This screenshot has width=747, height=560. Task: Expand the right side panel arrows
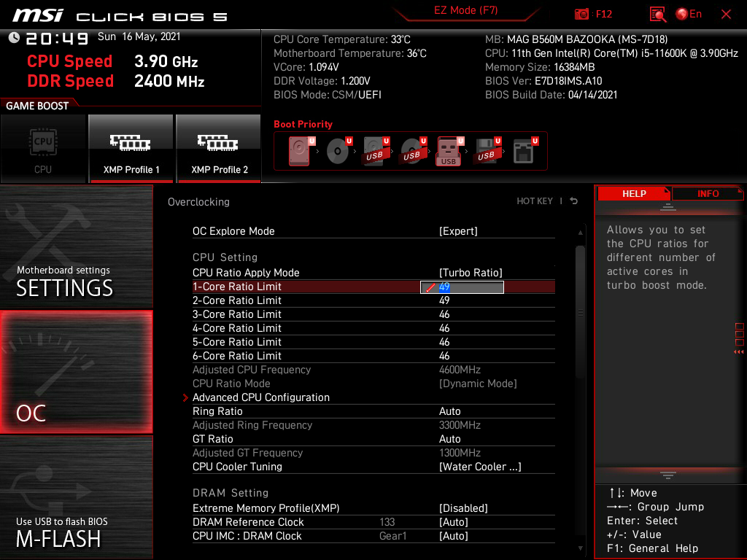point(739,352)
